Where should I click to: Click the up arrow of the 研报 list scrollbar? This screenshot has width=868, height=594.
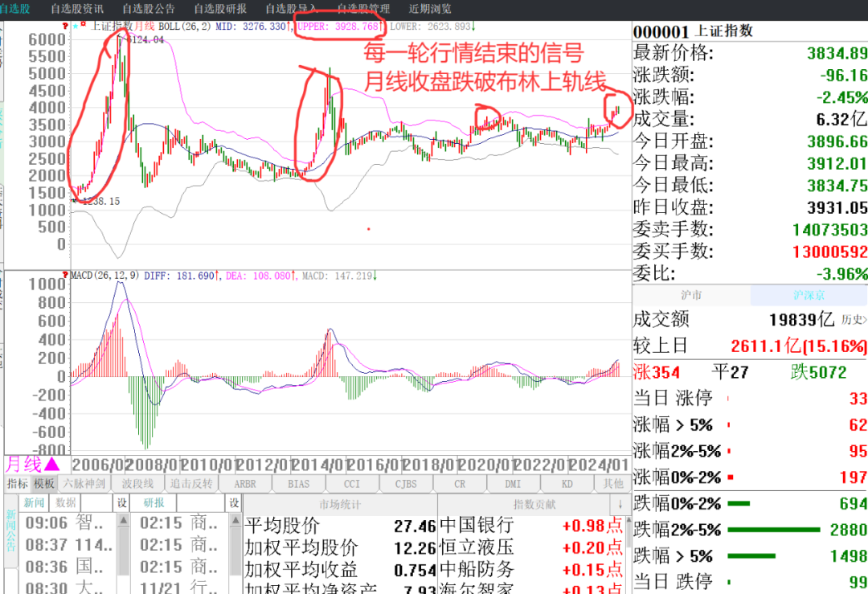click(x=235, y=520)
